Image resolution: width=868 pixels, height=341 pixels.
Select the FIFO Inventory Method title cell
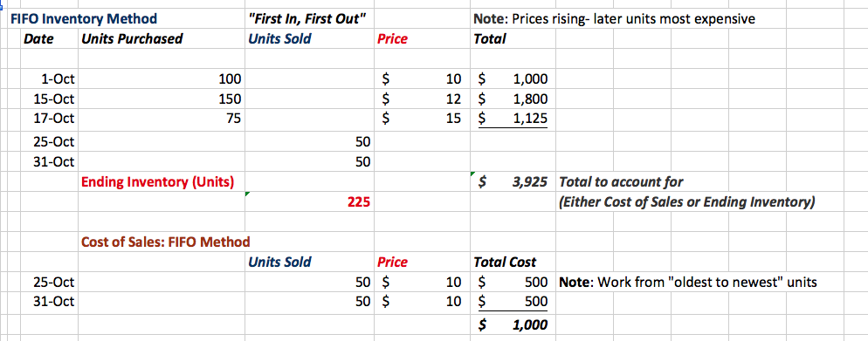coord(84,19)
